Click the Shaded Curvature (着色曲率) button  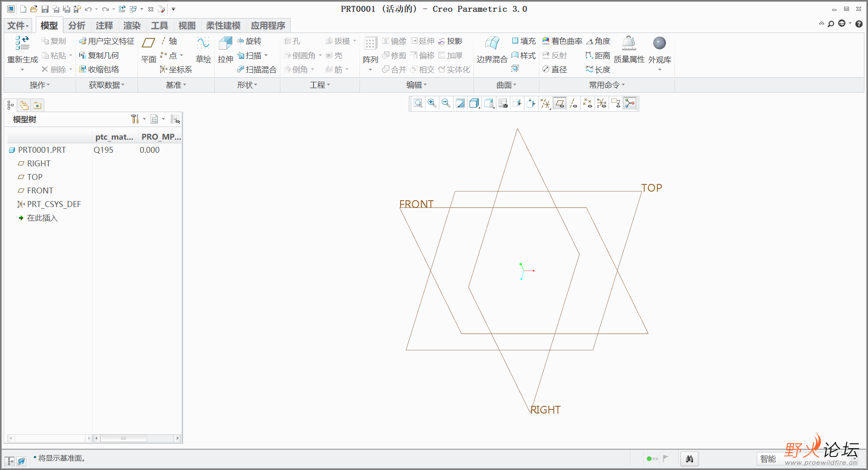[x=562, y=41]
